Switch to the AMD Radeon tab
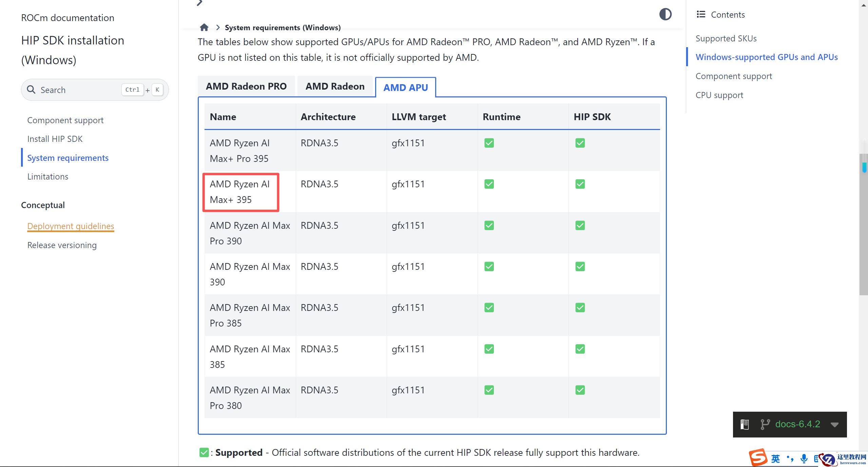The height and width of the screenshot is (467, 868). click(x=335, y=86)
